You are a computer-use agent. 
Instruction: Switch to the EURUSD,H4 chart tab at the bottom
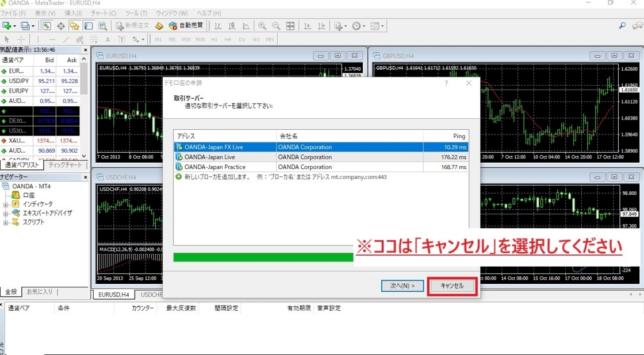pyautogui.click(x=113, y=295)
